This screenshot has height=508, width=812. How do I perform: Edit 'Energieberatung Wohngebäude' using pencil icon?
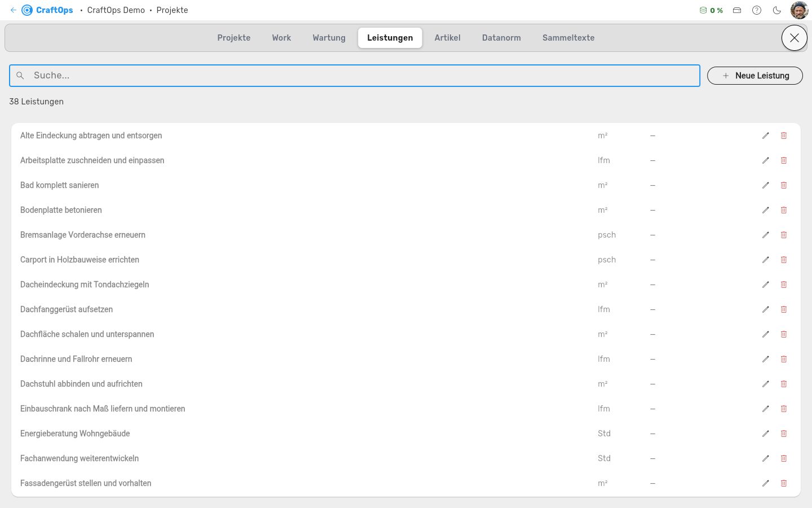(x=765, y=433)
